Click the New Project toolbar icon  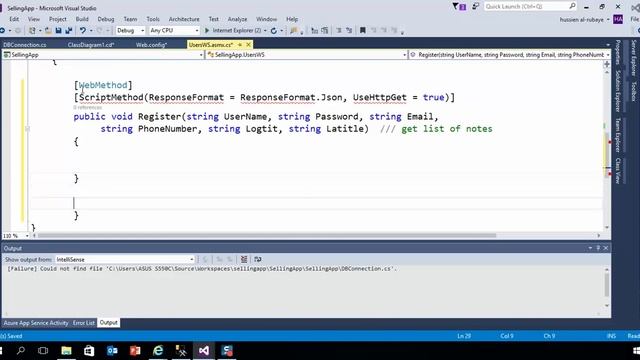pos(32,31)
